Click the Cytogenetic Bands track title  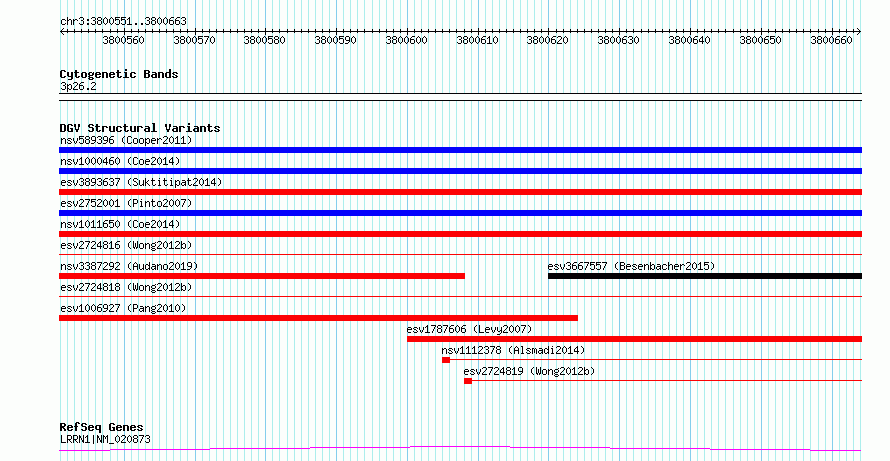119,74
